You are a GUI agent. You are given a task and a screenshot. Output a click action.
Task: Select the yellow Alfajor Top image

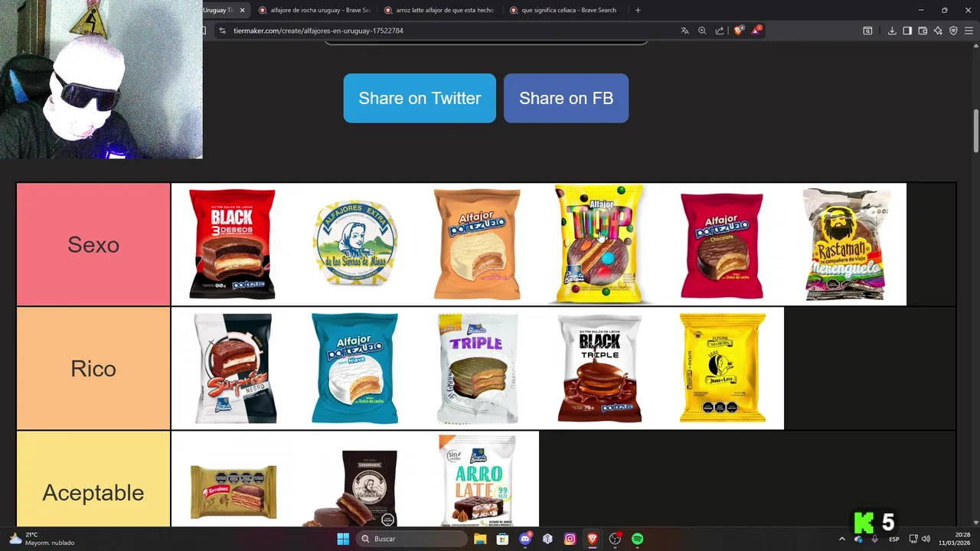pyautogui.click(x=599, y=244)
